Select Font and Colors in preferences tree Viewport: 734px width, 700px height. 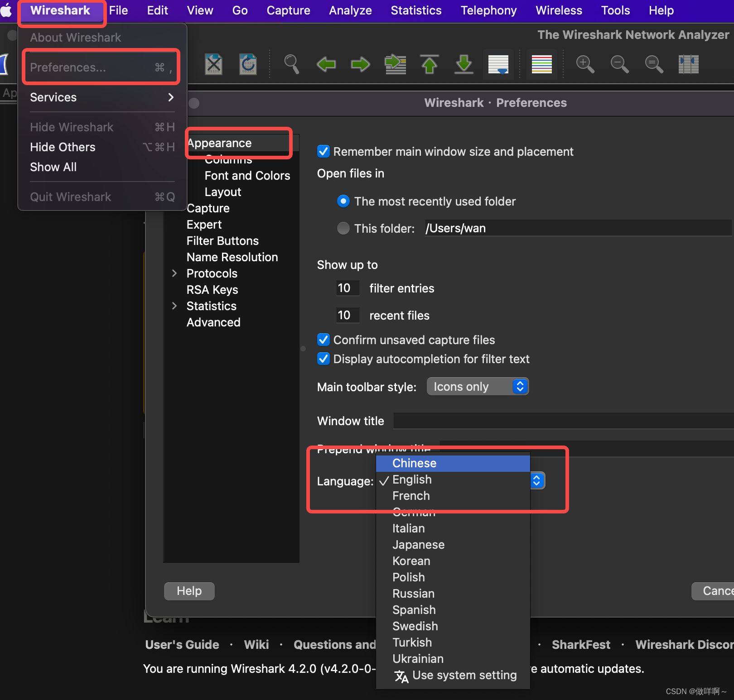click(247, 176)
